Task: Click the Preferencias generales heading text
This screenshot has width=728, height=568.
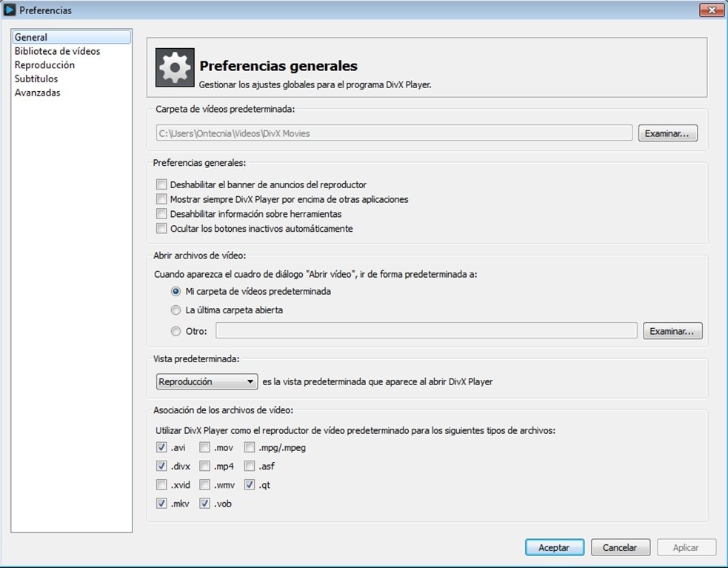Action: [x=278, y=66]
